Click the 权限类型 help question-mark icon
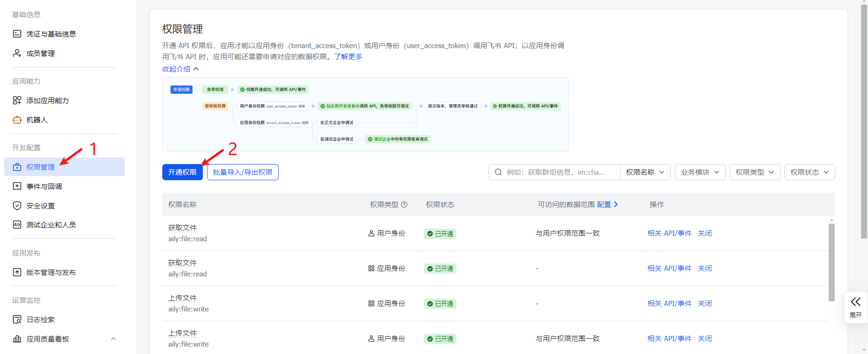This screenshot has width=868, height=354. [x=404, y=204]
